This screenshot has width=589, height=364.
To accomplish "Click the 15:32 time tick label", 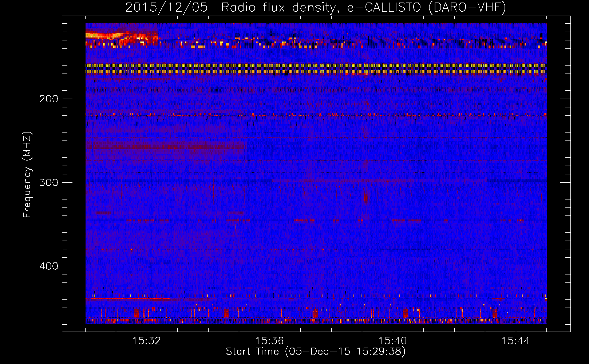I will 147,341.
